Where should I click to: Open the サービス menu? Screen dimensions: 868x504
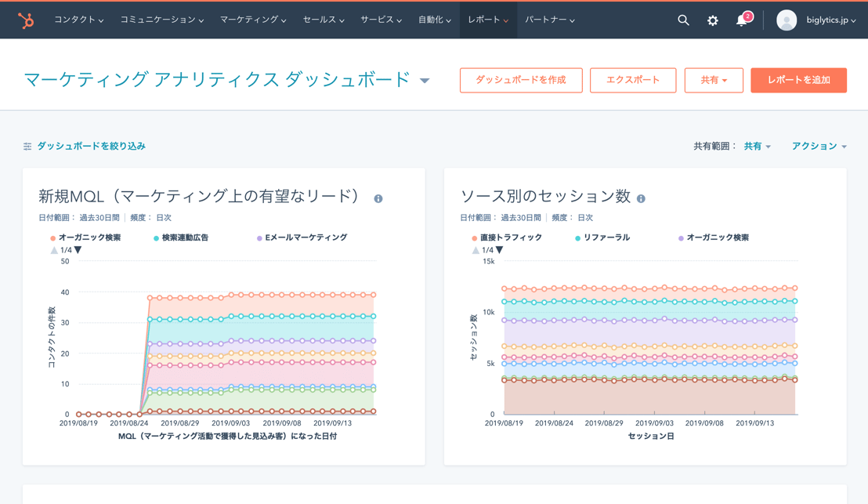click(x=381, y=20)
